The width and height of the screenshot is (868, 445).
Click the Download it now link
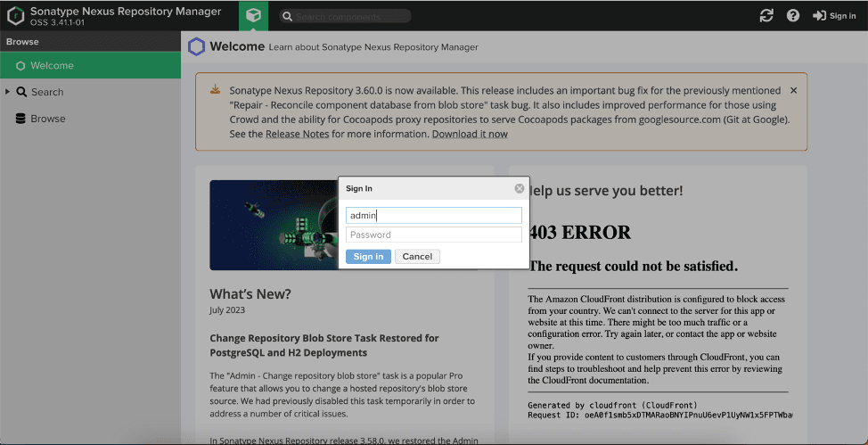pos(470,134)
